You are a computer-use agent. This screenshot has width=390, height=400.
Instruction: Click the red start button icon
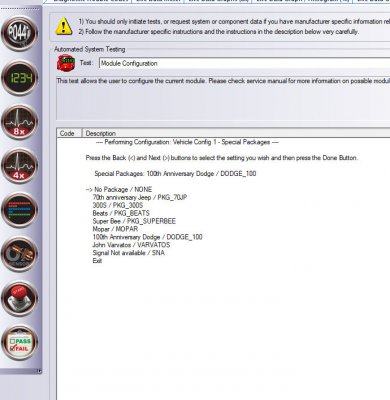19,298
